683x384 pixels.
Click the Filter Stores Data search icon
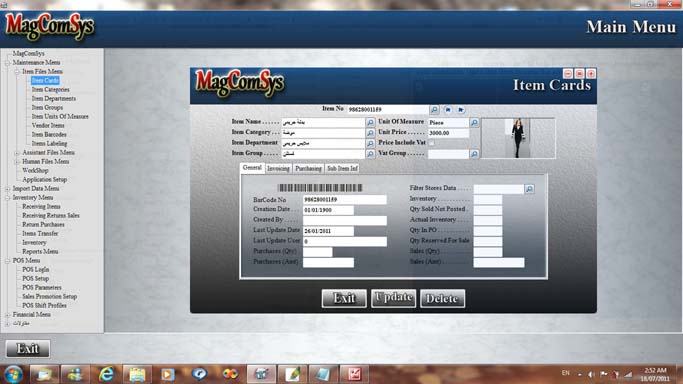529,189
